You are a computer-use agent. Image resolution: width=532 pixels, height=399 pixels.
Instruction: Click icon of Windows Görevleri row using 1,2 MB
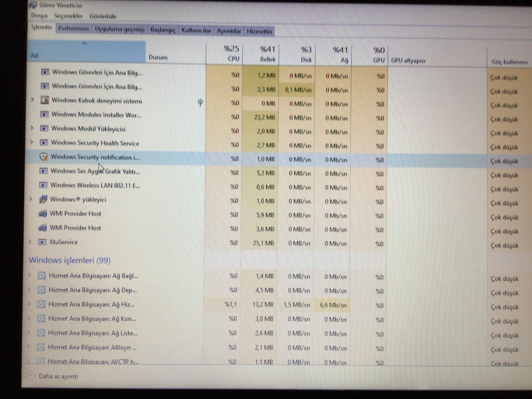tap(45, 72)
